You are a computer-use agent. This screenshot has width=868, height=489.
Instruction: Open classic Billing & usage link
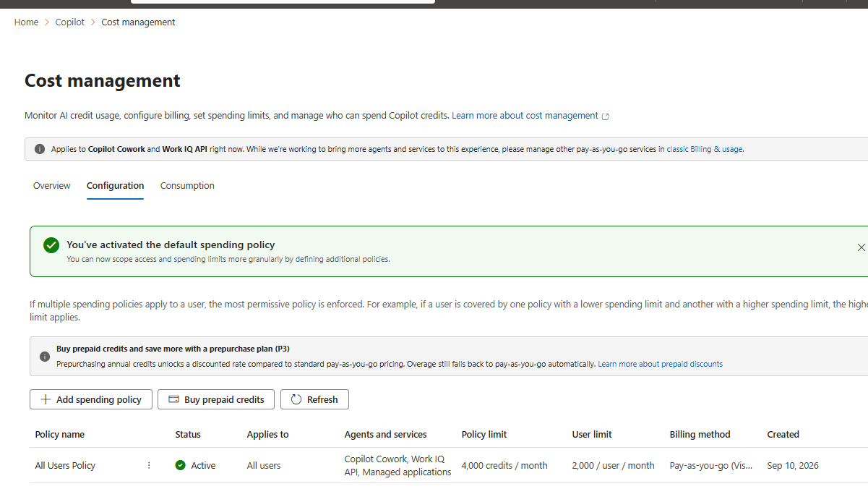[x=705, y=149]
